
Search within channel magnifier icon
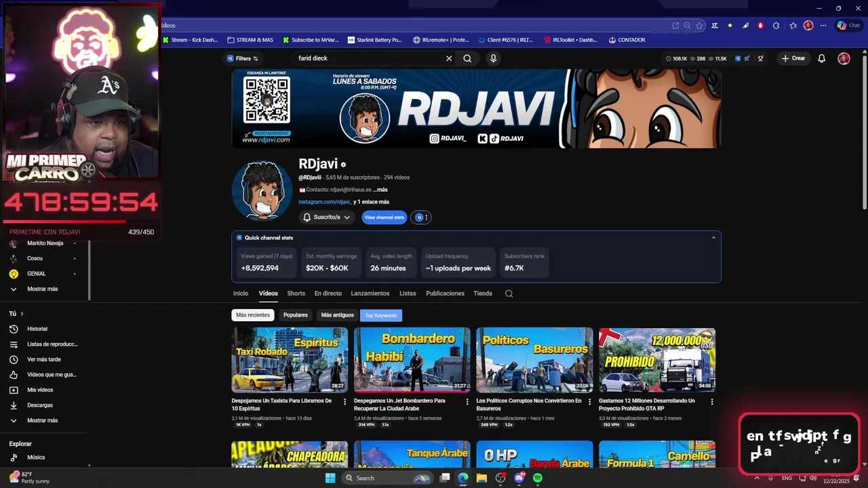coord(509,293)
